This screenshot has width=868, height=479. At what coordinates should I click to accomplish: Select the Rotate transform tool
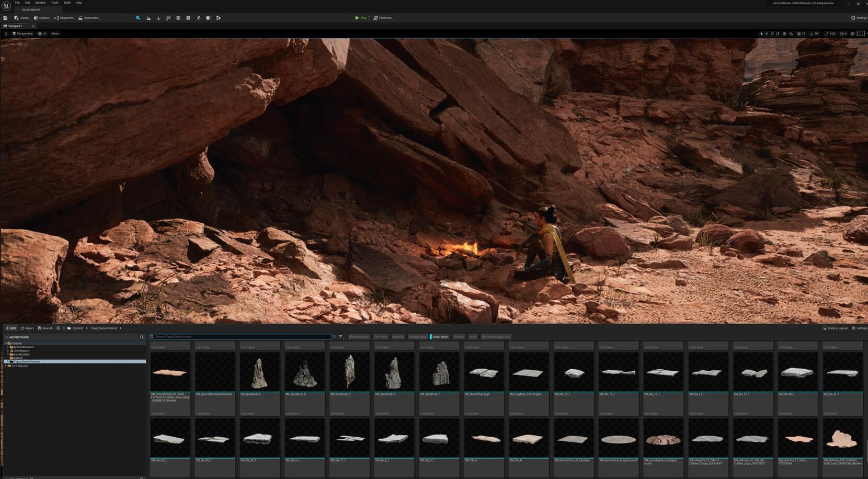click(772, 33)
